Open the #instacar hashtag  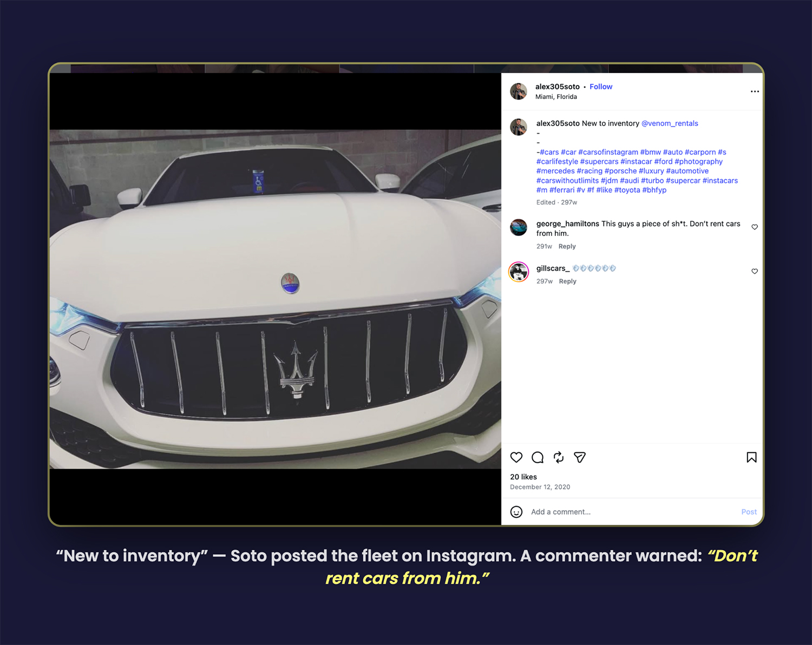tap(636, 162)
